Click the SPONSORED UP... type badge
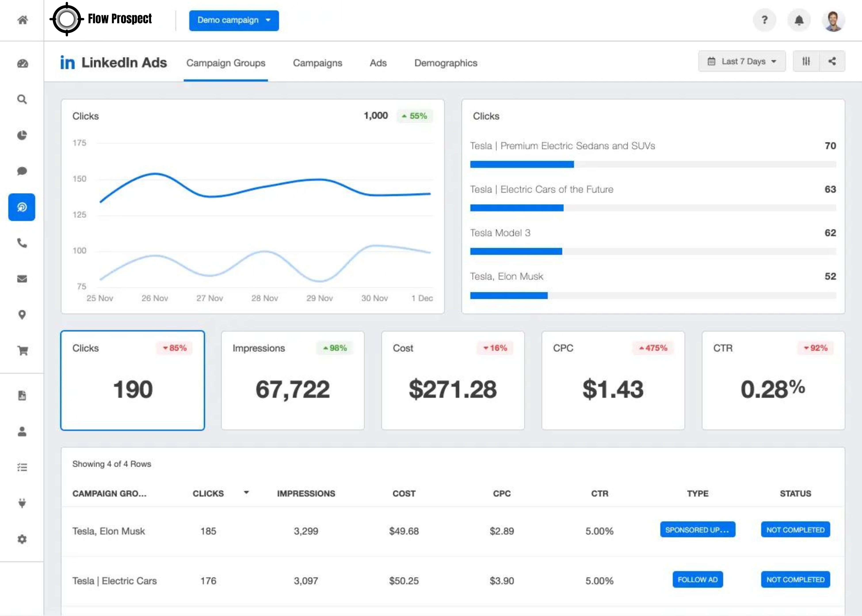 (x=697, y=530)
